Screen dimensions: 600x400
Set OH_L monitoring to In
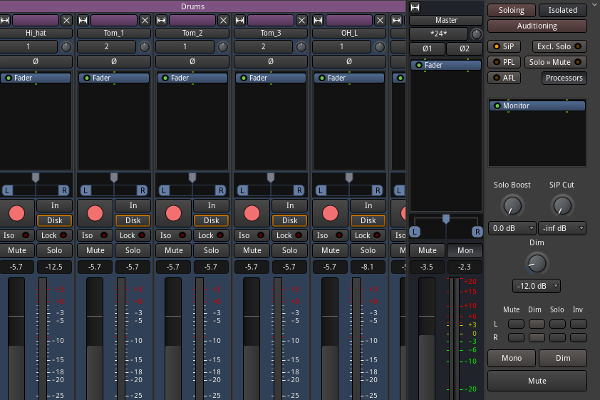(x=368, y=206)
